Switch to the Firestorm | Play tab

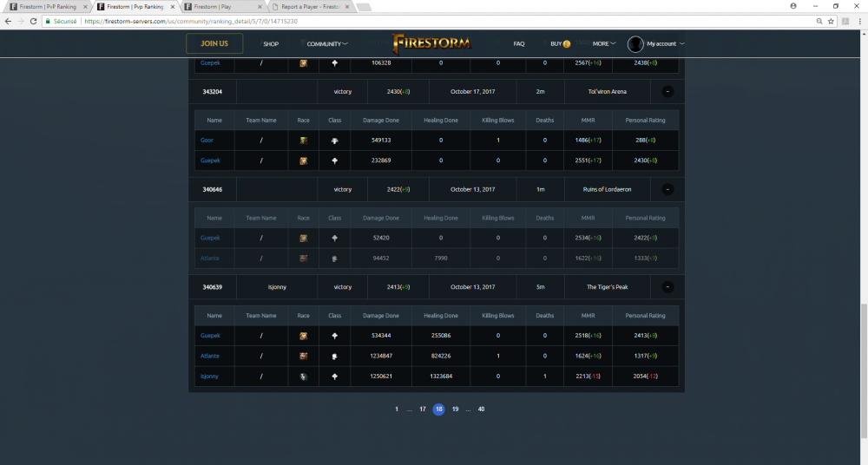pos(222,7)
